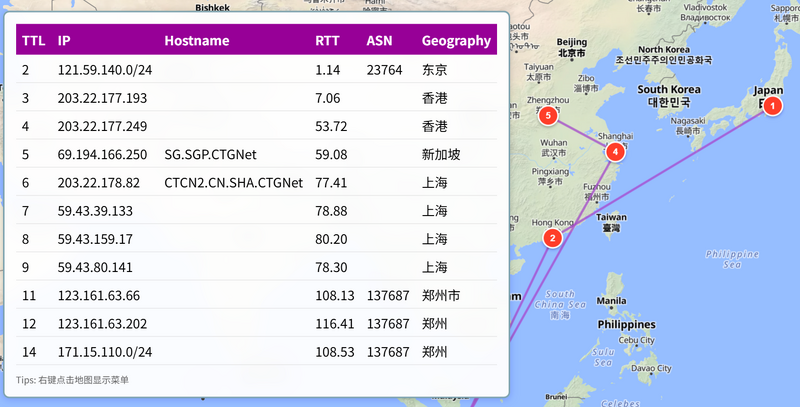Select IP 123.161.63.66 cell
This screenshot has width=800, height=407.
(98, 295)
